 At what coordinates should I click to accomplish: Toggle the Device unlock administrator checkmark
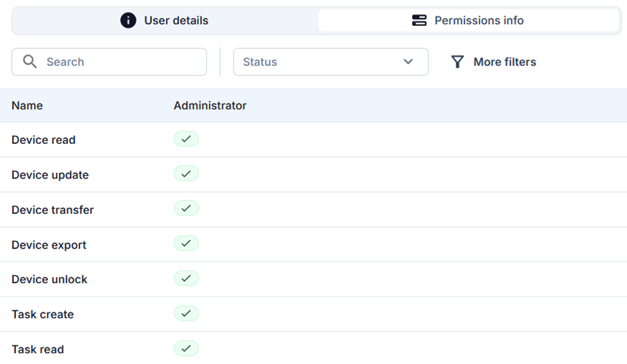click(186, 278)
